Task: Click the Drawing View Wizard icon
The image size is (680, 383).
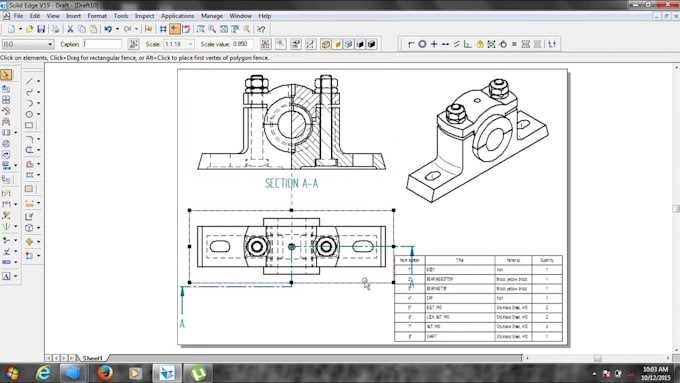Action: tap(6, 89)
